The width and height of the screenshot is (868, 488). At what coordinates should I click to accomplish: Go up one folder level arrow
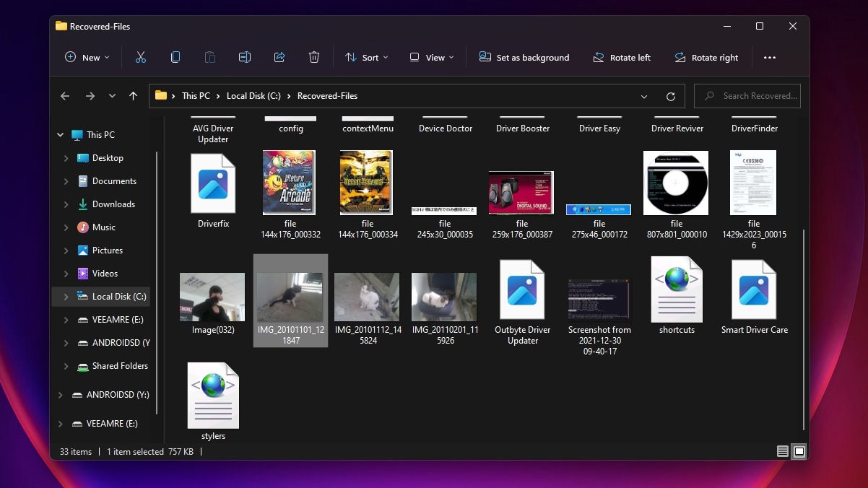tap(133, 96)
